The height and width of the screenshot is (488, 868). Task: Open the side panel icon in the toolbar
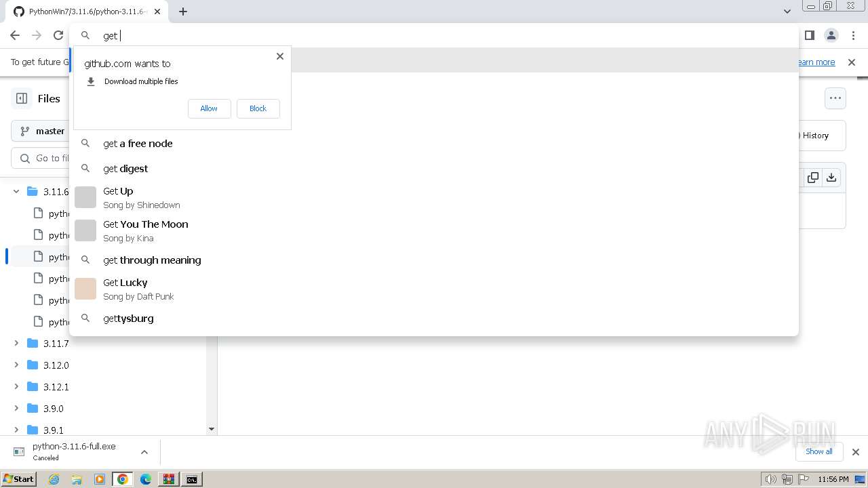pyautogui.click(x=809, y=35)
